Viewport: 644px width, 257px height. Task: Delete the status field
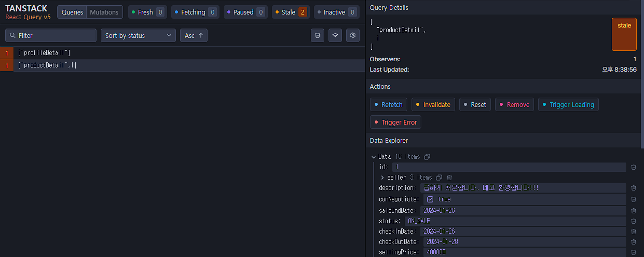coord(634,221)
